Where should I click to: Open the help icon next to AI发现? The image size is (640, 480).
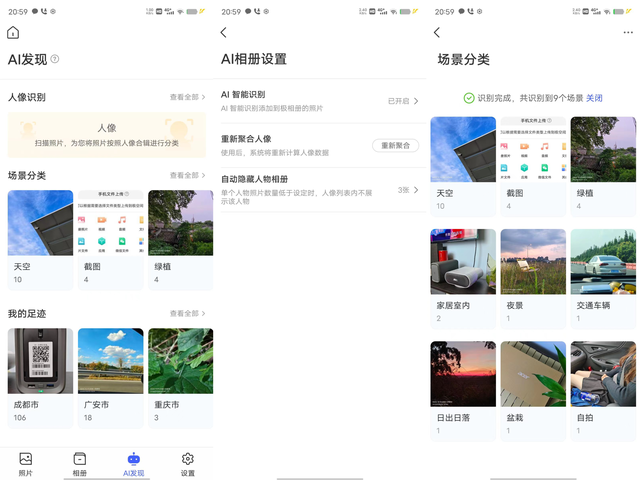55,59
